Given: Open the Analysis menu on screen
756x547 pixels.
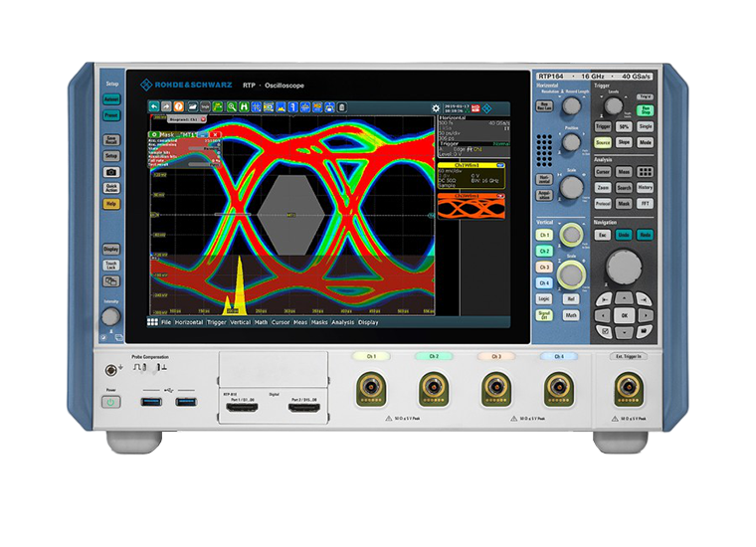Looking at the screenshot, I should click(343, 322).
